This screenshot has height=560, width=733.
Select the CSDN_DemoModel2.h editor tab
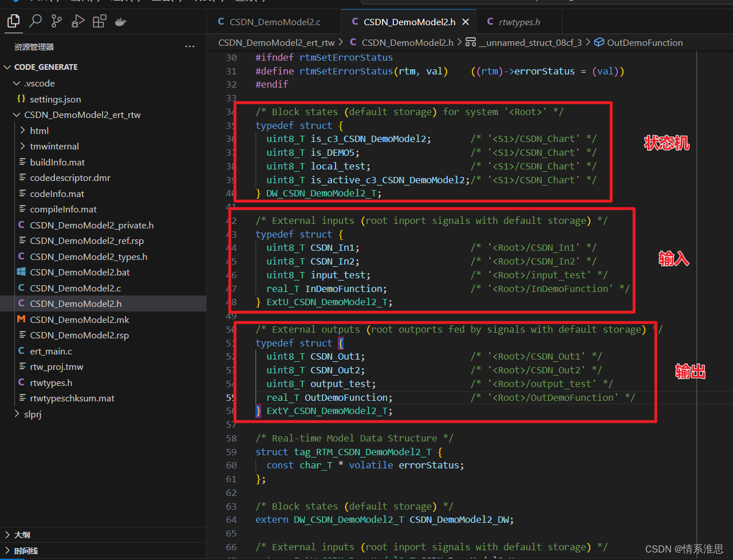[408, 22]
